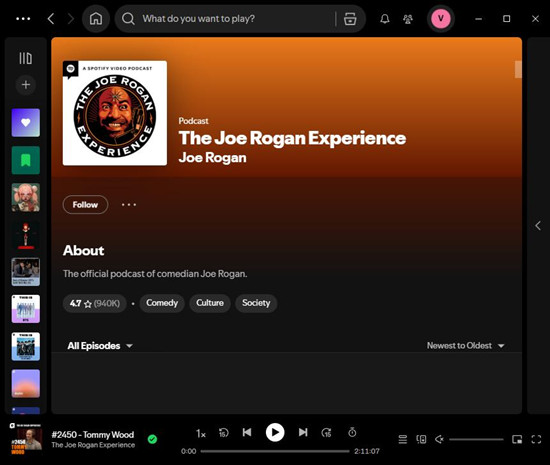Follow the podcast
This screenshot has height=465, width=550.
pyautogui.click(x=85, y=204)
